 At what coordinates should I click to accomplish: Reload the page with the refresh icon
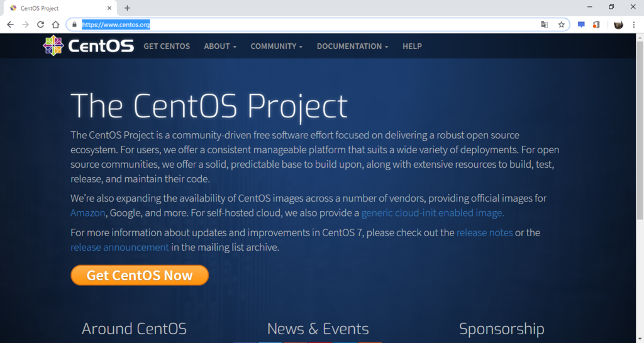coord(40,24)
